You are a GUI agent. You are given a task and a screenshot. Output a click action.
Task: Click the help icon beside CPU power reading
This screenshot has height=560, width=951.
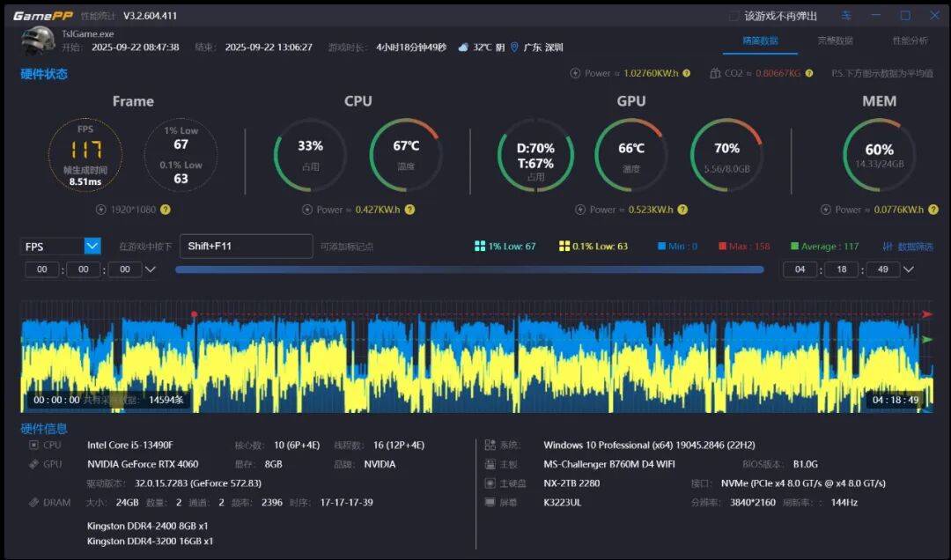pos(409,210)
